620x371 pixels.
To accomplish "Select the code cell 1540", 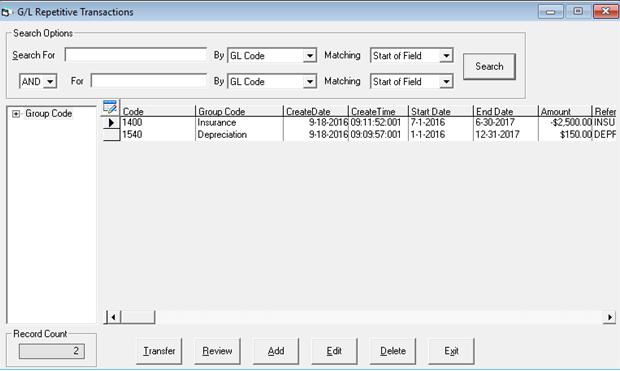I will click(158, 134).
